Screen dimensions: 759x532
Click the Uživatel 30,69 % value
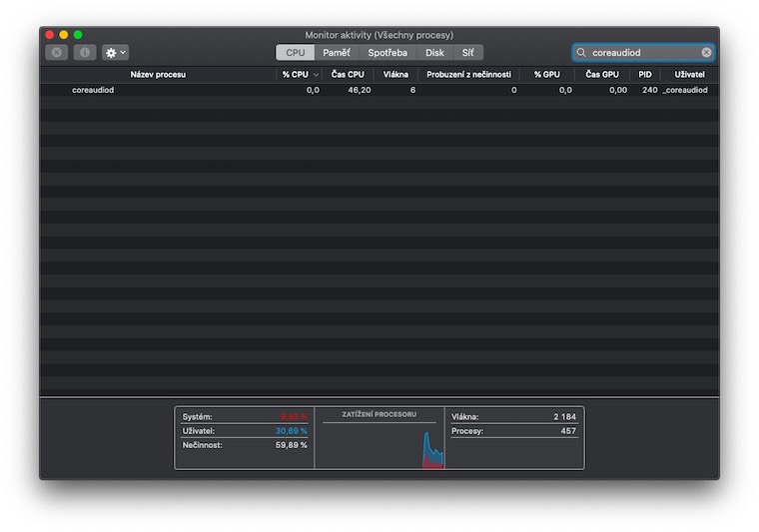(x=291, y=431)
